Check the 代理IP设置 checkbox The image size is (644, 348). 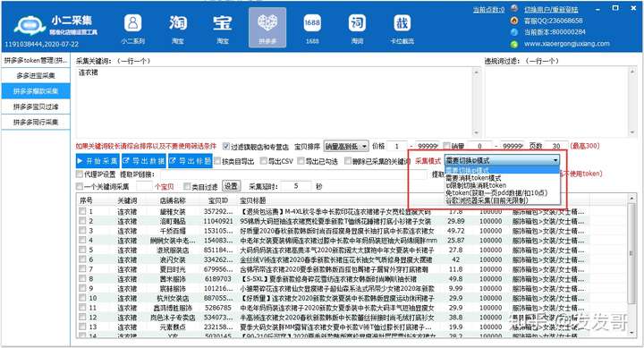point(80,174)
